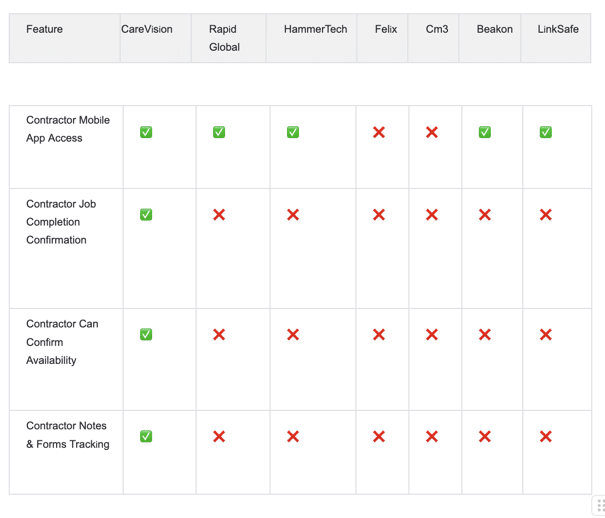This screenshot has width=605, height=518.
Task: Click Cm3 cross for Notes & Forms Tracking
Action: [432, 437]
